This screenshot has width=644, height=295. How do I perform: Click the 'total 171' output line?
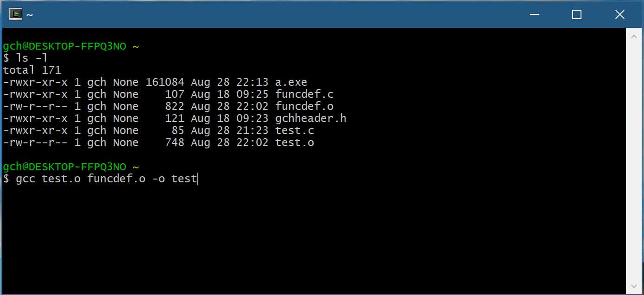[32, 71]
